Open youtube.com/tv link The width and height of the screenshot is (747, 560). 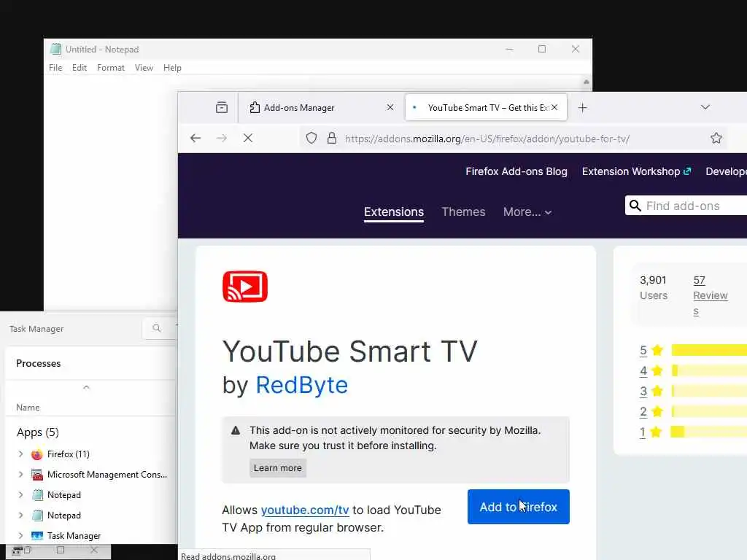tap(305, 510)
